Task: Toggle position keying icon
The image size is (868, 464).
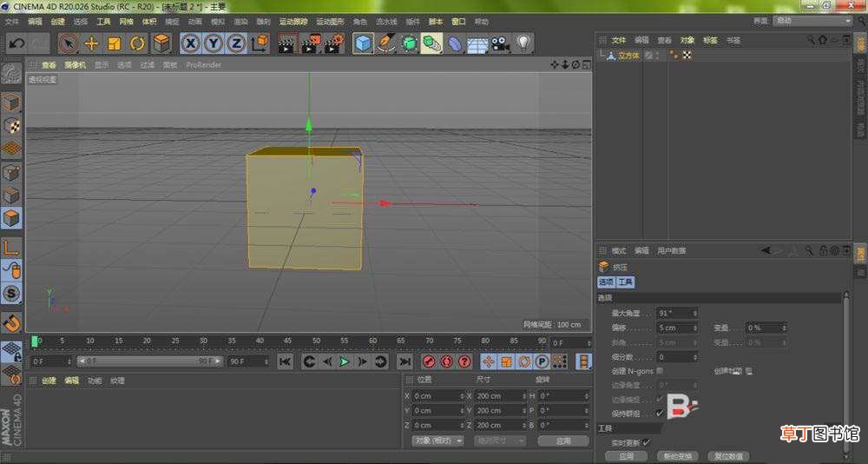Action: point(488,362)
